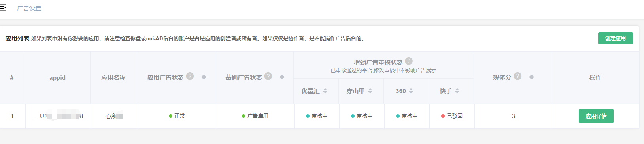Click help icon next to 应用广告状态
The width and height of the screenshot is (644, 144).
point(190,76)
